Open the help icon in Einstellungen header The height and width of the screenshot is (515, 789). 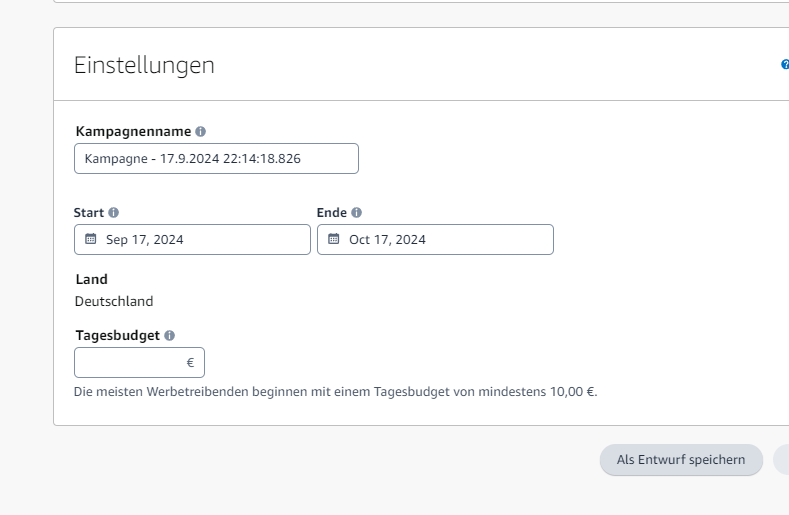785,65
